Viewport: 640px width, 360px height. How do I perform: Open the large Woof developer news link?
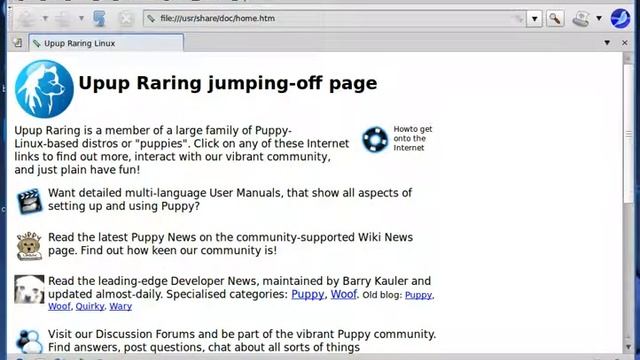343,294
